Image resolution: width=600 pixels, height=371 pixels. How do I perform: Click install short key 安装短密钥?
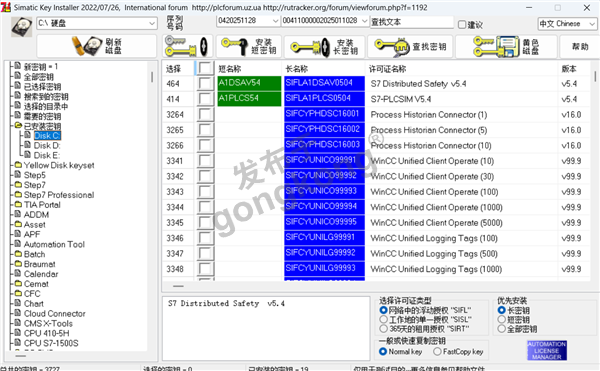click(x=249, y=46)
